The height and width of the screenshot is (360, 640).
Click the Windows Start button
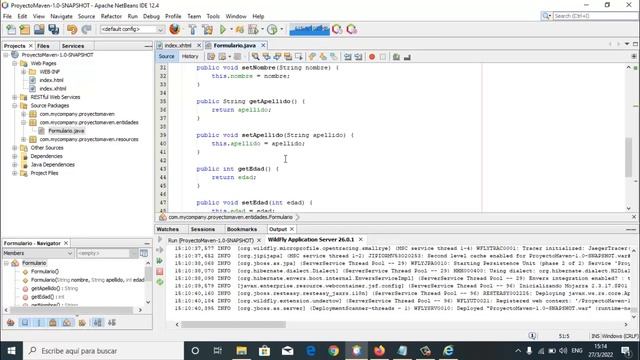11,351
